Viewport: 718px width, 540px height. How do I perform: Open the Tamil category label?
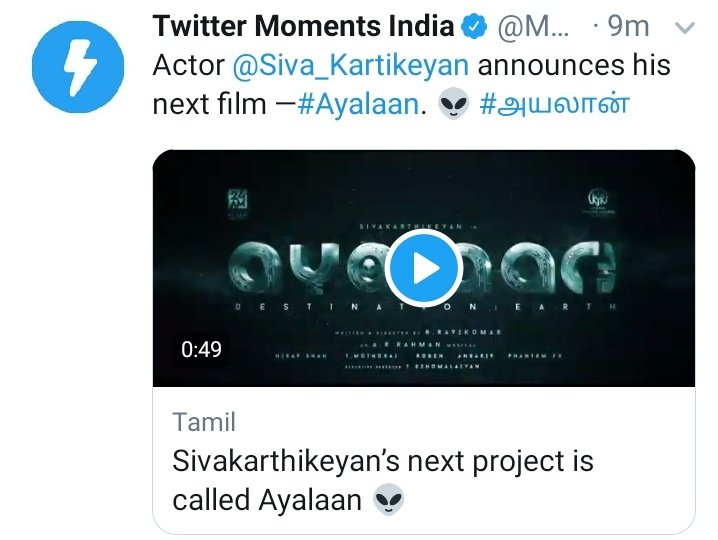pyautogui.click(x=204, y=422)
